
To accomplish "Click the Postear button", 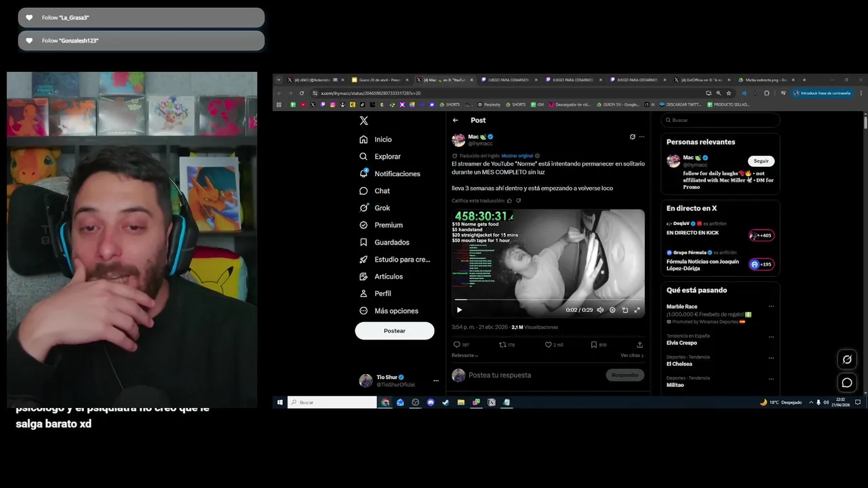I will (x=395, y=331).
